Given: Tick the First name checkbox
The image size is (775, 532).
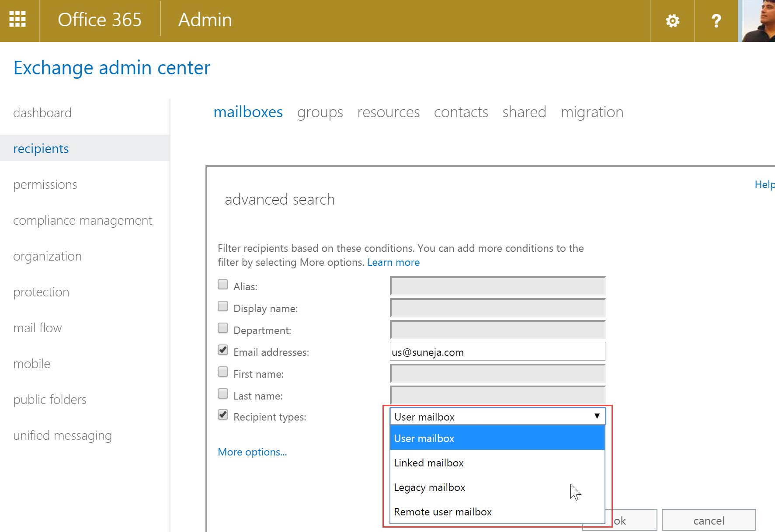Looking at the screenshot, I should 223,372.
